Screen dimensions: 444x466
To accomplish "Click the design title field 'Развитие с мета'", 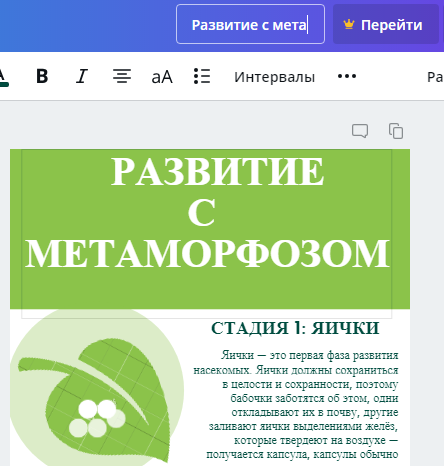I will click(x=250, y=24).
